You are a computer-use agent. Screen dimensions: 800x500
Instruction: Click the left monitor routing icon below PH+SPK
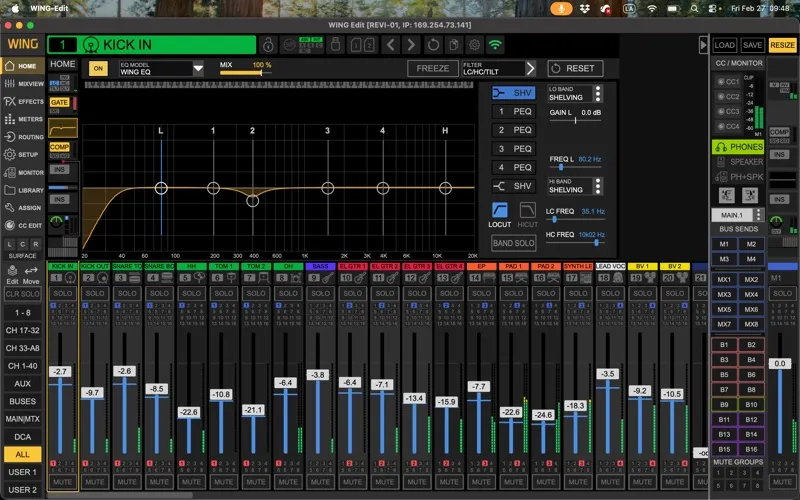[x=727, y=195]
